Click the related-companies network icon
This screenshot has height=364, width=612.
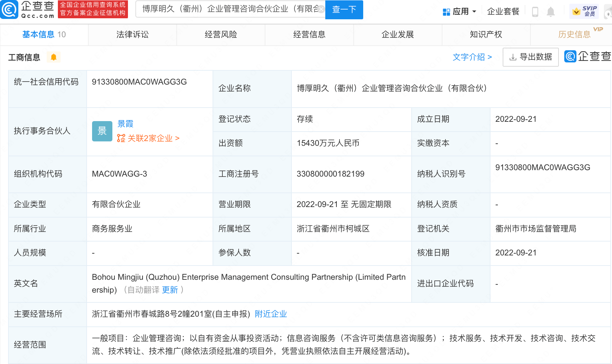click(121, 138)
